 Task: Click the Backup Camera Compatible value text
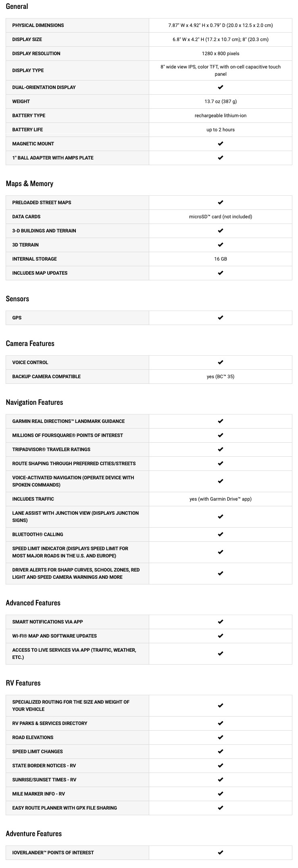pos(220,377)
